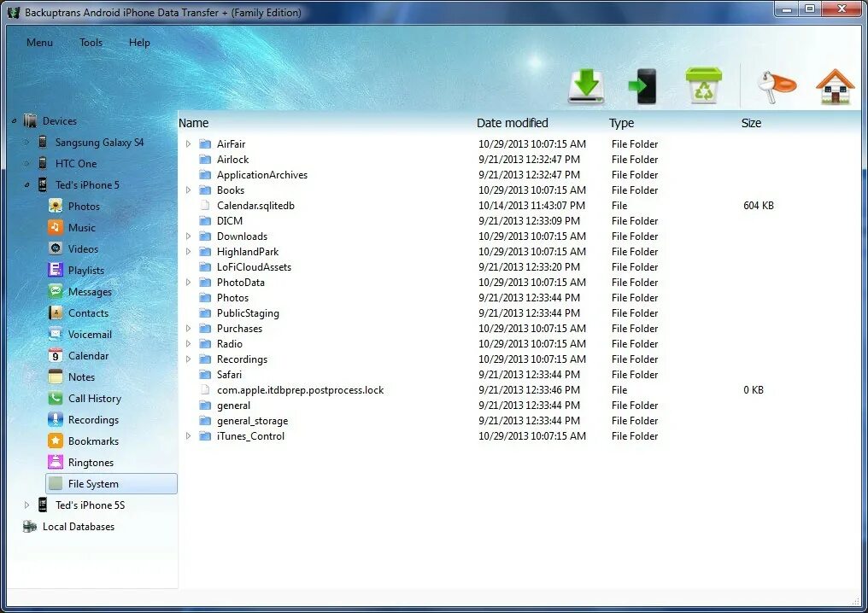Click the green recycle bin delete icon

click(x=703, y=85)
